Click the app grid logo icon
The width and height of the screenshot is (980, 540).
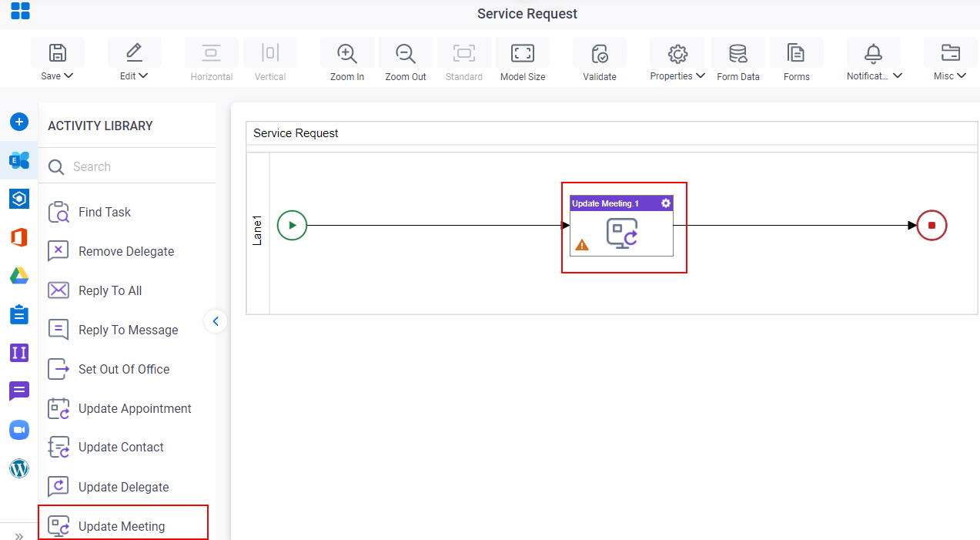[x=20, y=11]
